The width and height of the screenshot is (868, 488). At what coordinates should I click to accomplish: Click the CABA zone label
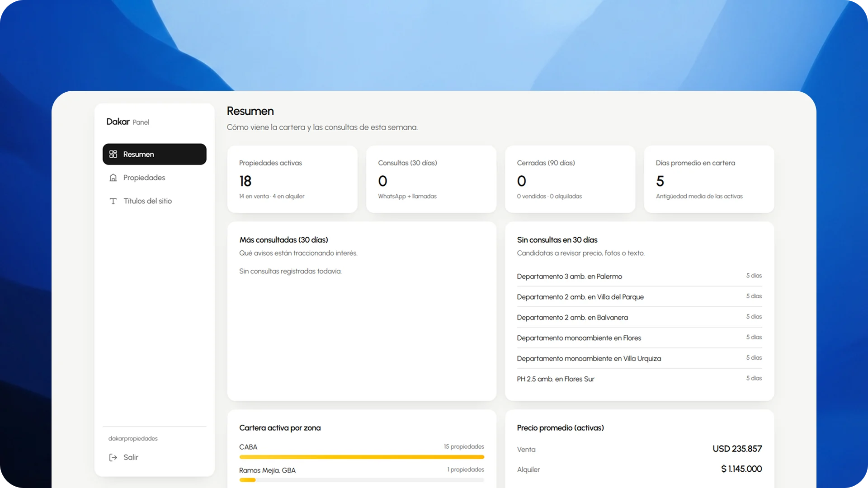tap(248, 447)
